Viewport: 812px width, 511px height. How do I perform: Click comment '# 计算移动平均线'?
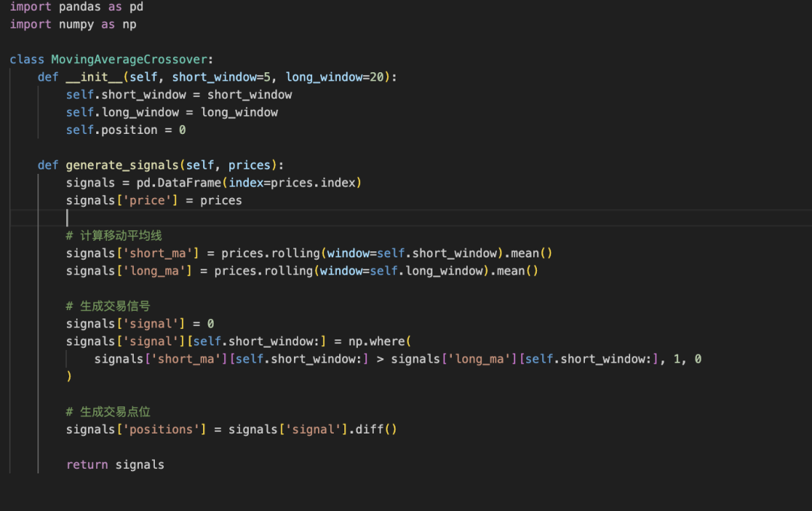(x=114, y=236)
